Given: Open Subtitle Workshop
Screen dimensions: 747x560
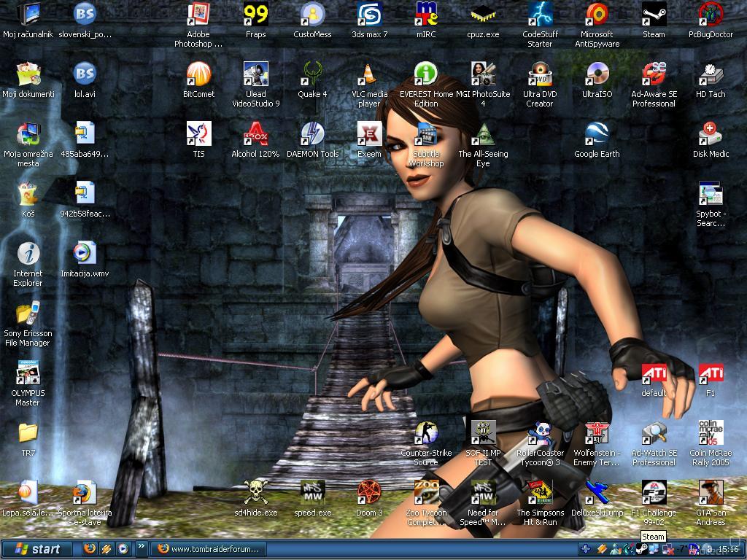Looking at the screenshot, I should pyautogui.click(x=426, y=144).
